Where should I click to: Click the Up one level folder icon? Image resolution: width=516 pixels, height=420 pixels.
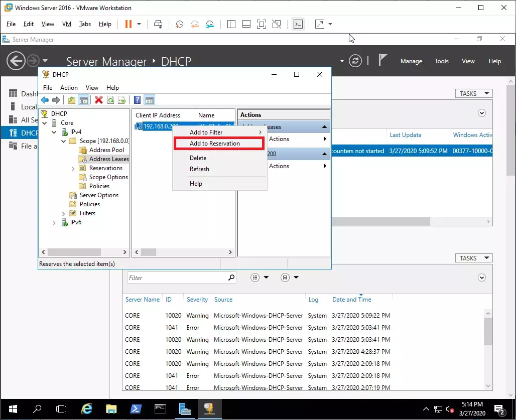click(72, 100)
